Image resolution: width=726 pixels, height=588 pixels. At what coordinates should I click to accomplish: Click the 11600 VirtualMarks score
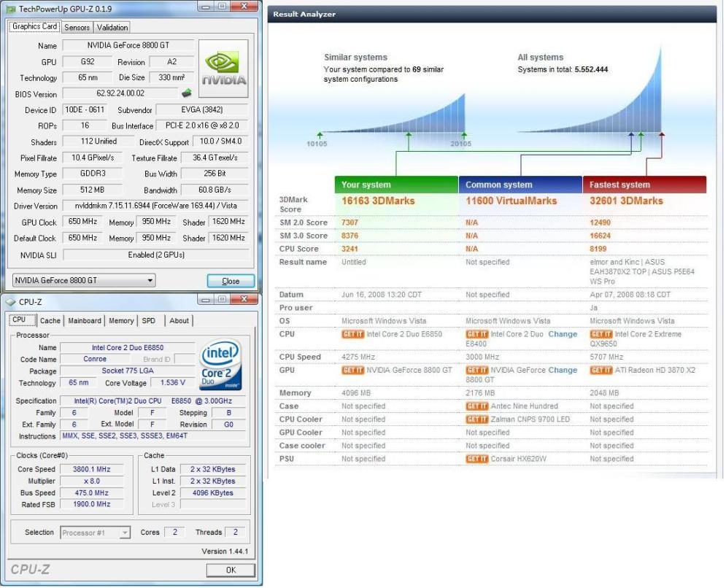click(511, 201)
